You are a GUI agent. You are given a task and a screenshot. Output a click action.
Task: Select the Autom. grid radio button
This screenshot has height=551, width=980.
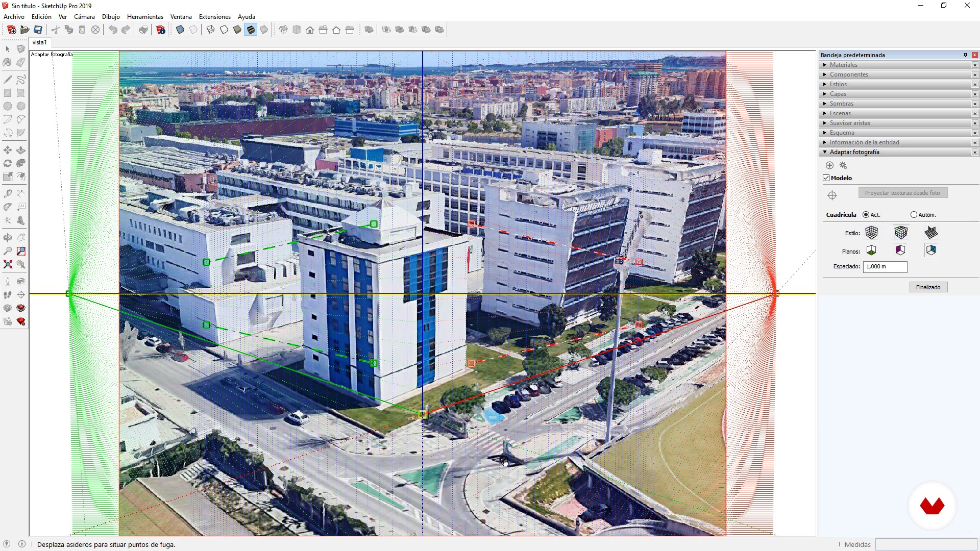[914, 215]
